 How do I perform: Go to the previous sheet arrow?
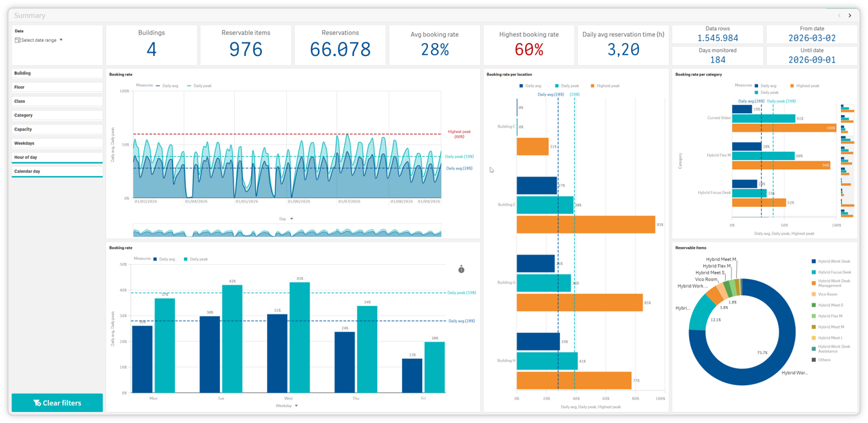click(839, 15)
